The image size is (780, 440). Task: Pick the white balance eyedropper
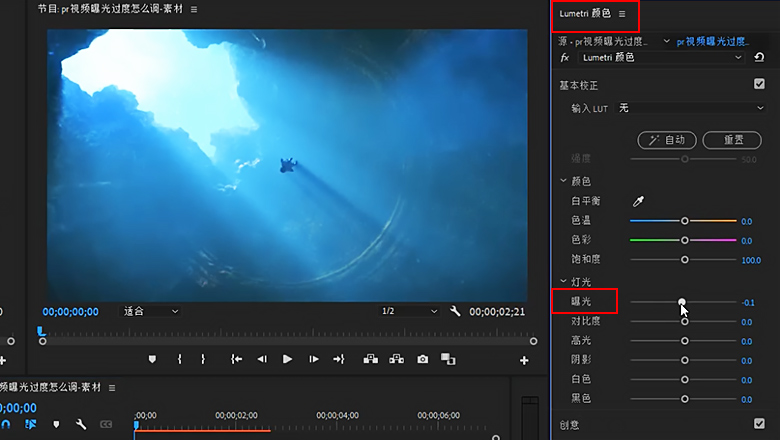(x=638, y=201)
